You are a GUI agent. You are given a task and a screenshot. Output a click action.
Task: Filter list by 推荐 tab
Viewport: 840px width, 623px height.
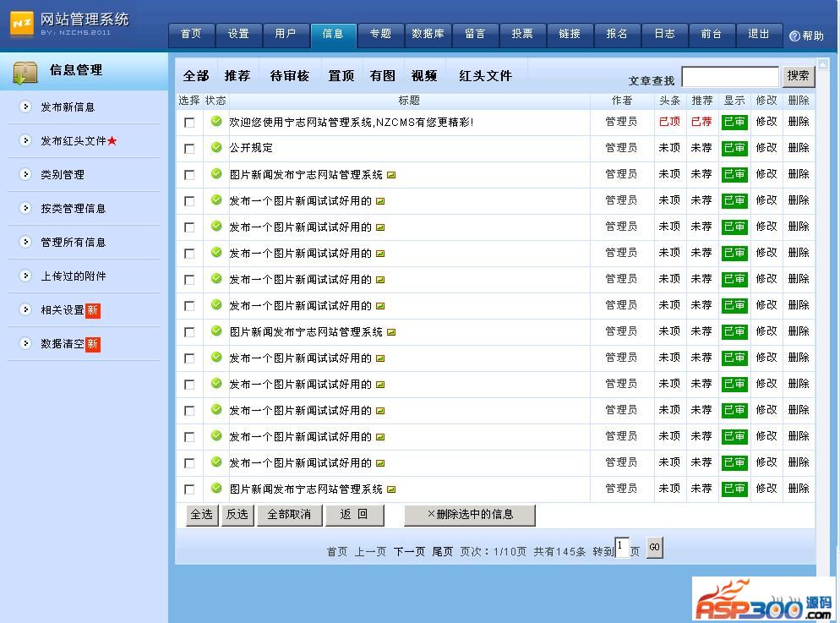(237, 76)
